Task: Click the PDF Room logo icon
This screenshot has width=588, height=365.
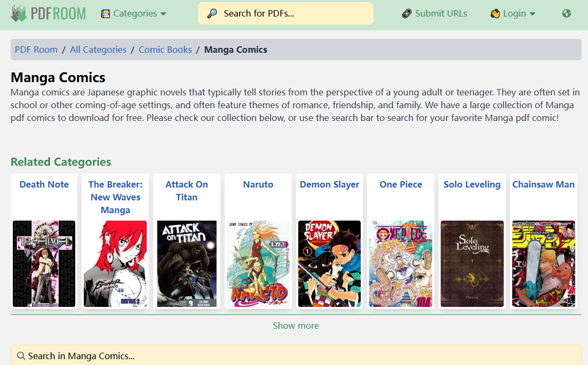Action: 19,13
